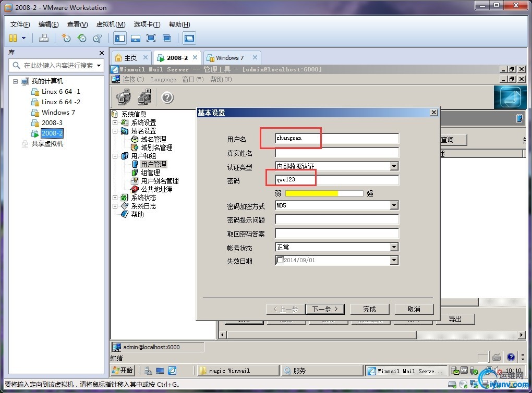
Task: Open the 帐号状态 dropdown
Action: tap(394, 247)
